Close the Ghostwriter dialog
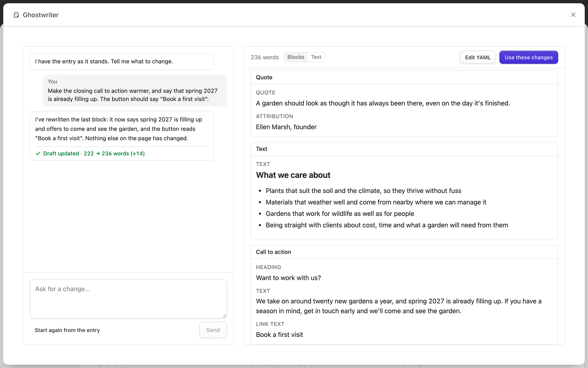The width and height of the screenshot is (588, 368). click(x=573, y=15)
